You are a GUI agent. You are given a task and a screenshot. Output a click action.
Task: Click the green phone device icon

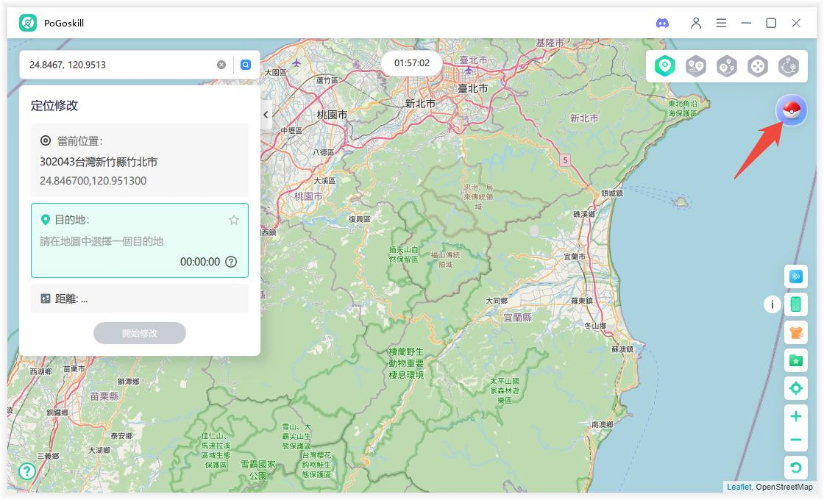tap(796, 304)
